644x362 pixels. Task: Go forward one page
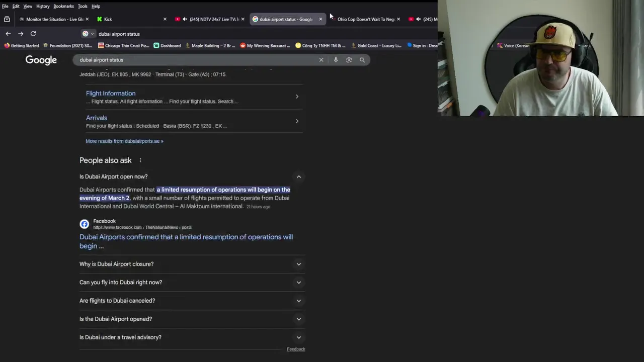(21, 34)
